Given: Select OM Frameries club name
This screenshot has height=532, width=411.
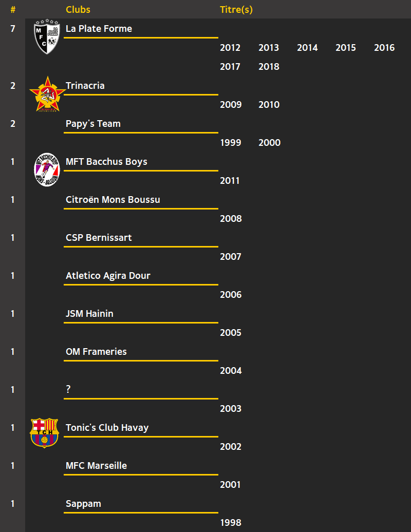Looking at the screenshot, I should point(96,351).
